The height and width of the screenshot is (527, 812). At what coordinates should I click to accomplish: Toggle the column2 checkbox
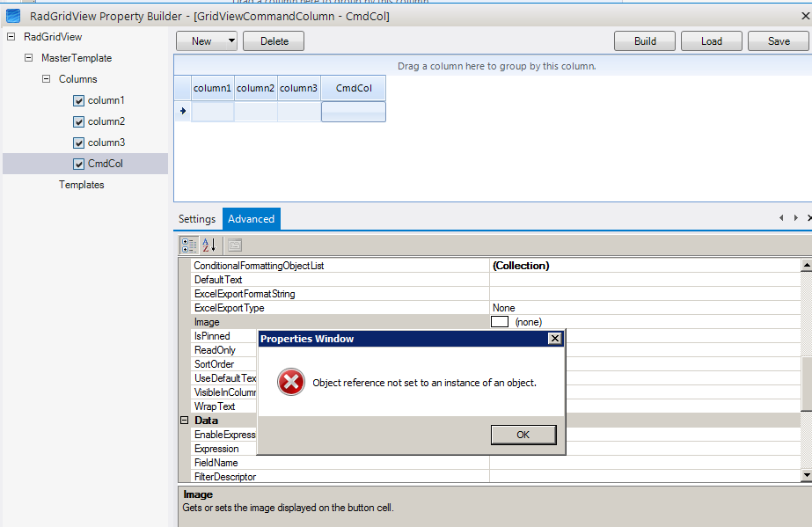pos(78,121)
